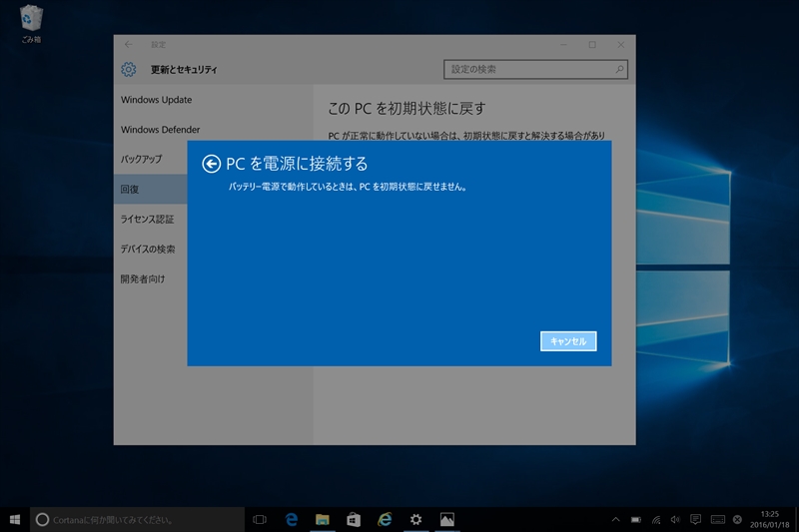
Task: Open the Photos app in the taskbar
Action: (x=446, y=519)
